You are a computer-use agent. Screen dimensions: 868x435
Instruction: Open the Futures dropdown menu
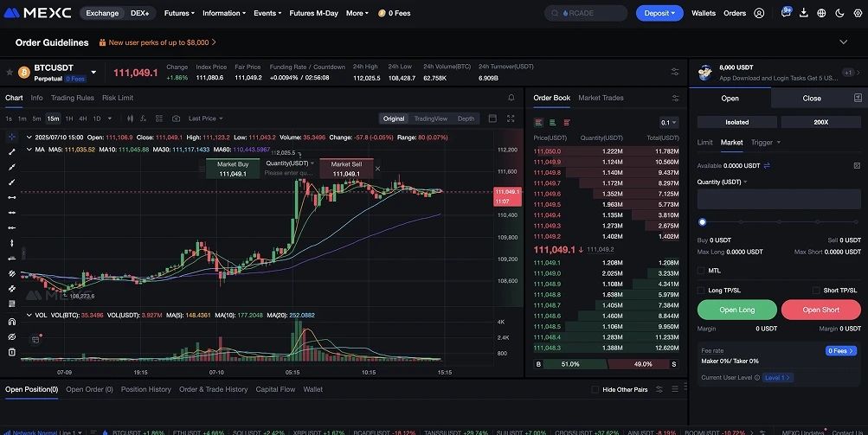click(179, 13)
